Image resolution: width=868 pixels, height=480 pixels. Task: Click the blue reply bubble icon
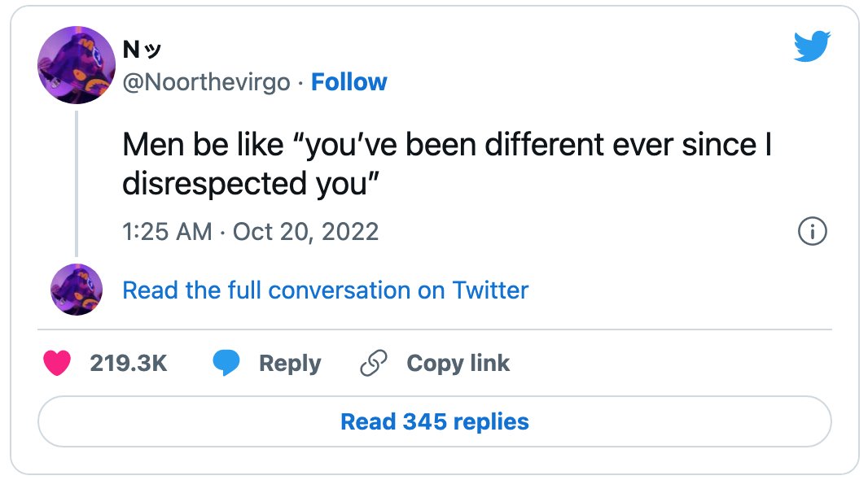tap(226, 364)
